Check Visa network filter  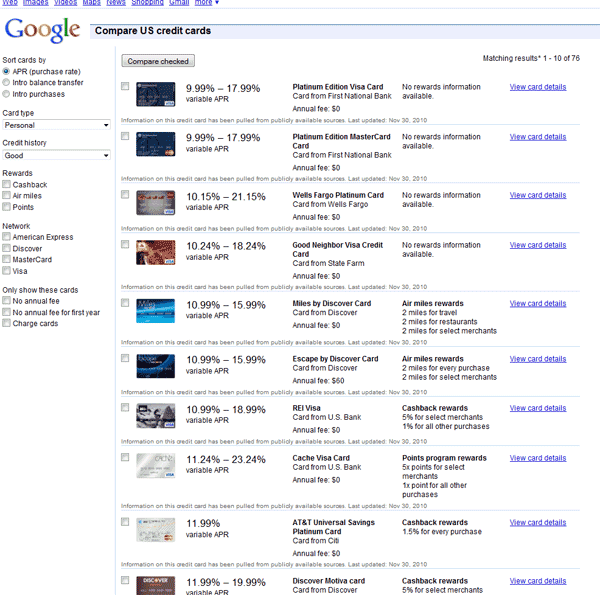click(x=6, y=271)
